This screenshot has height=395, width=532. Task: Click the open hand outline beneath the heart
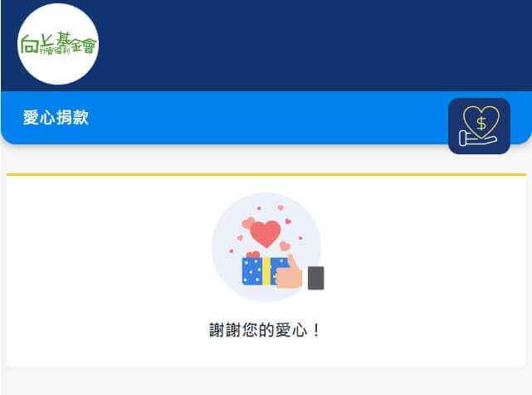pyautogui.click(x=478, y=139)
